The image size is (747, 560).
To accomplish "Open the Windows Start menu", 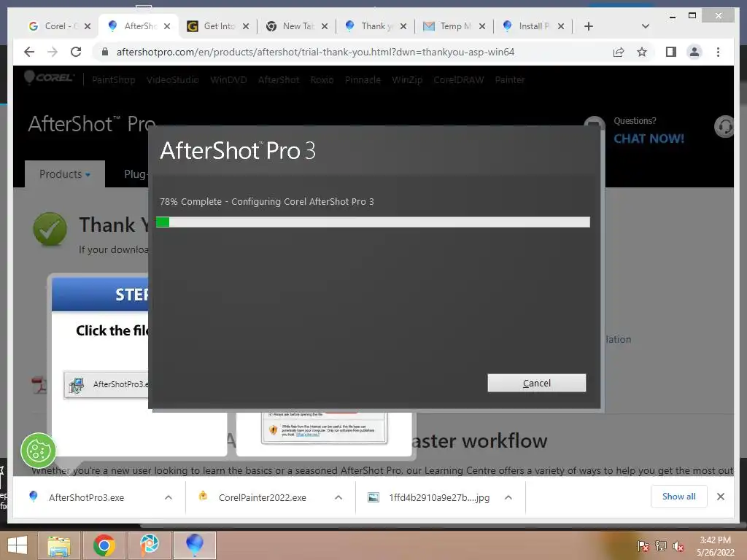I will tap(18, 545).
